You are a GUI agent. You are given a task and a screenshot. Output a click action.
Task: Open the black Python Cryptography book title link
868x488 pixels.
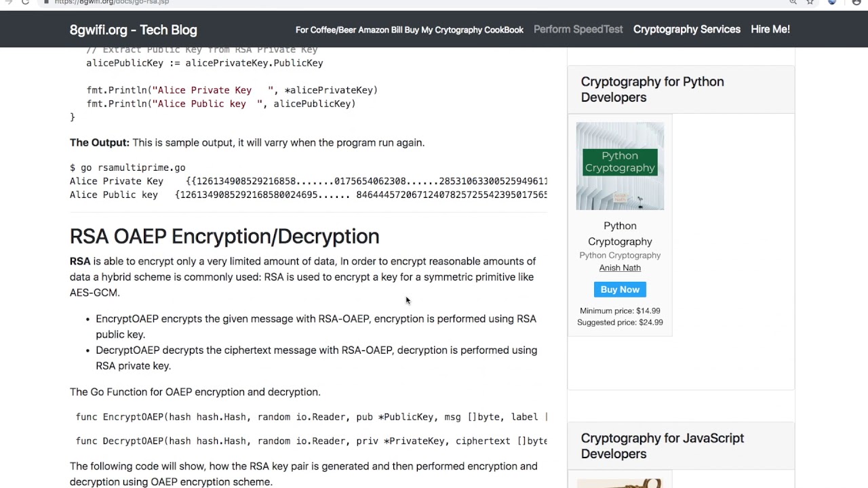click(x=620, y=233)
